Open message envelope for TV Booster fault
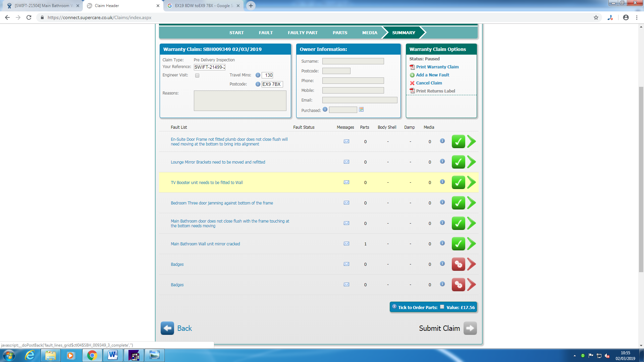Viewport: 644px width, 362px height. point(346,182)
